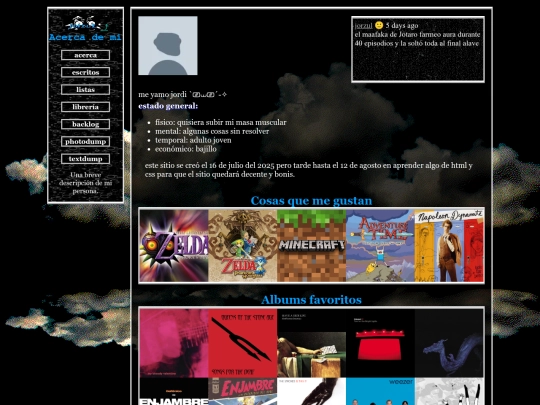Select the Zelda Phantom Hourglass cover
The image size is (540, 405).
click(242, 246)
